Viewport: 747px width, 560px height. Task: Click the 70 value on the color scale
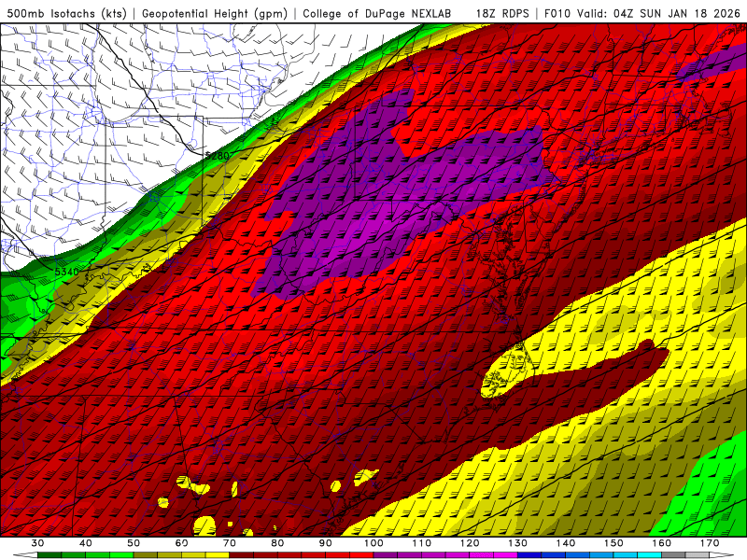[230, 543]
